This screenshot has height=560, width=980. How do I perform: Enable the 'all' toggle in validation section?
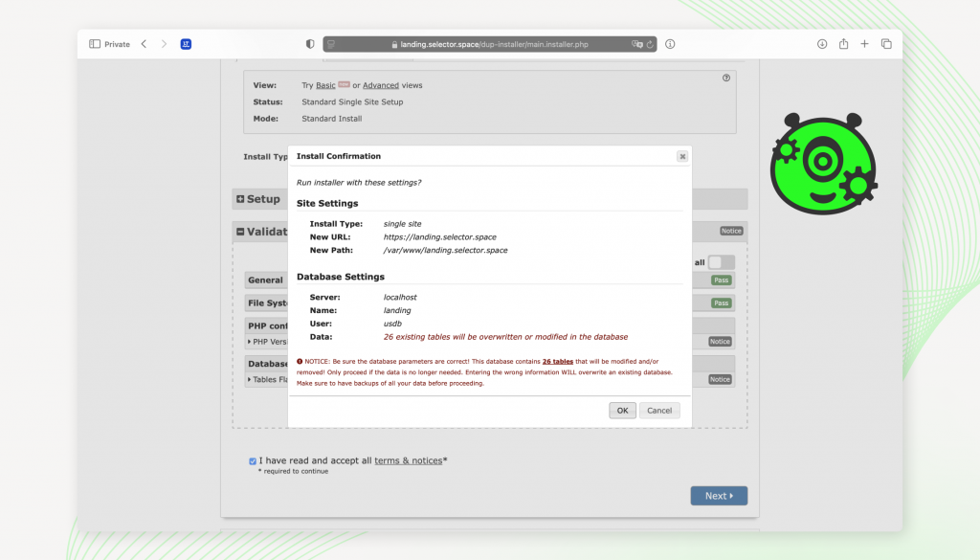tap(721, 261)
